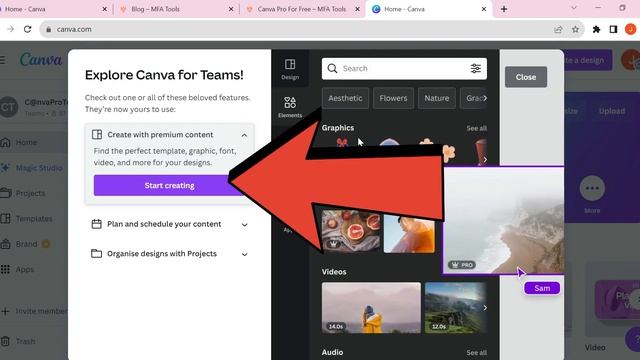The height and width of the screenshot is (360, 640).
Task: Select the Flowers category chip
Action: (x=393, y=98)
